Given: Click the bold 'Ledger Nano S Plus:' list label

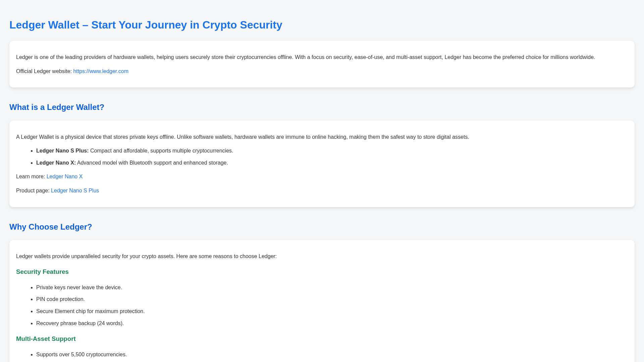Looking at the screenshot, I should point(62,151).
